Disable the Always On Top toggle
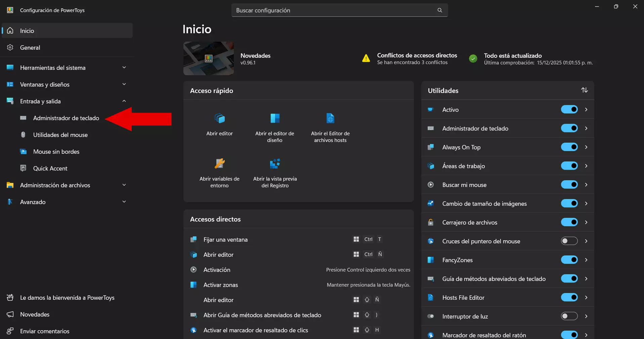Image resolution: width=644 pixels, height=339 pixels. (569, 147)
